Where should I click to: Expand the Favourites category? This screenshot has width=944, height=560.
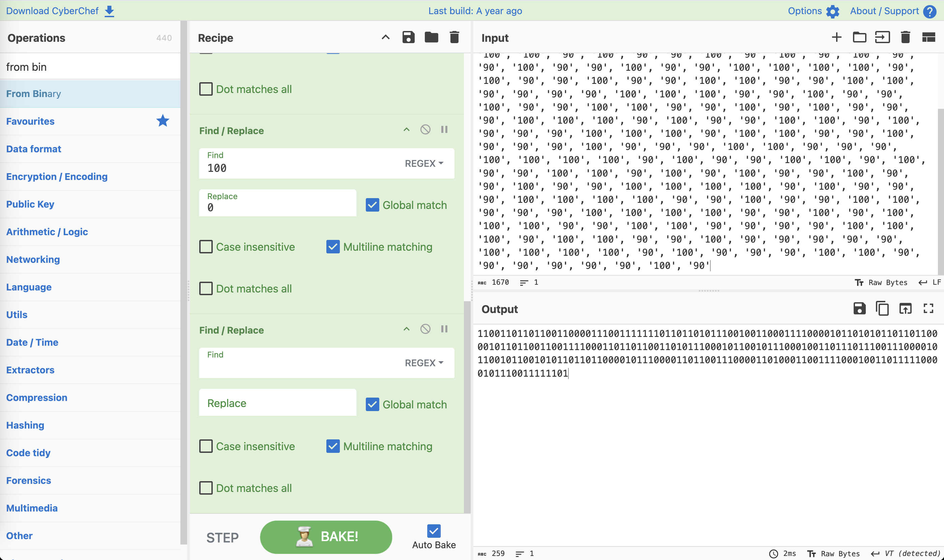30,121
